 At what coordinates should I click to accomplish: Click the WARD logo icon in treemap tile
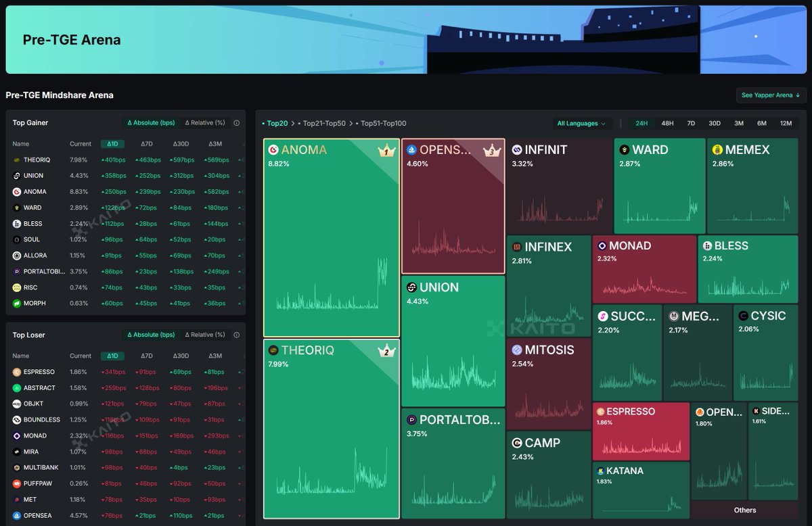coord(625,150)
